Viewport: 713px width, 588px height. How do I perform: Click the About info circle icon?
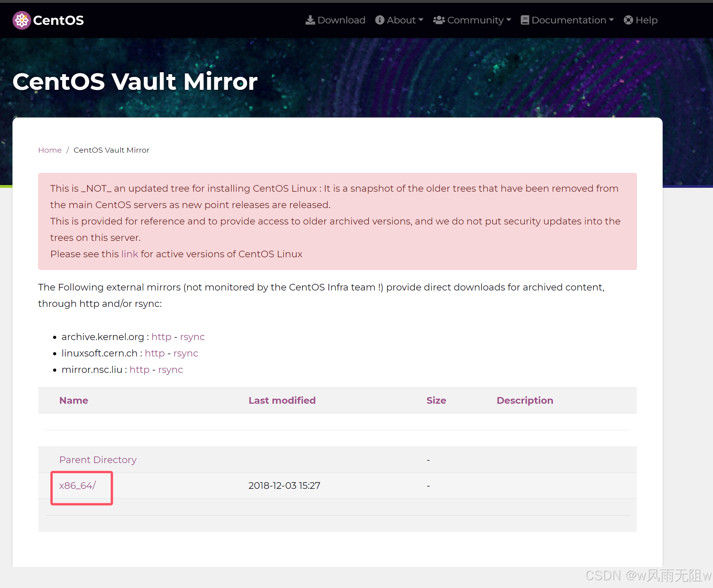point(380,20)
